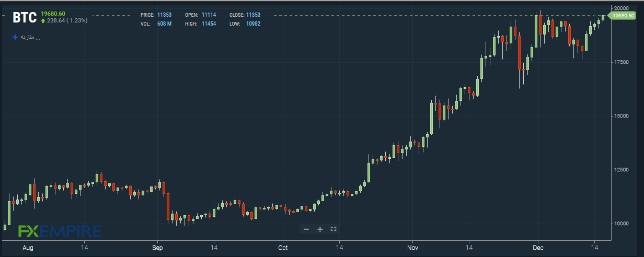The width and height of the screenshot is (644, 257).
Task: Click the HIGH: 11454 readout
Action: point(200,24)
